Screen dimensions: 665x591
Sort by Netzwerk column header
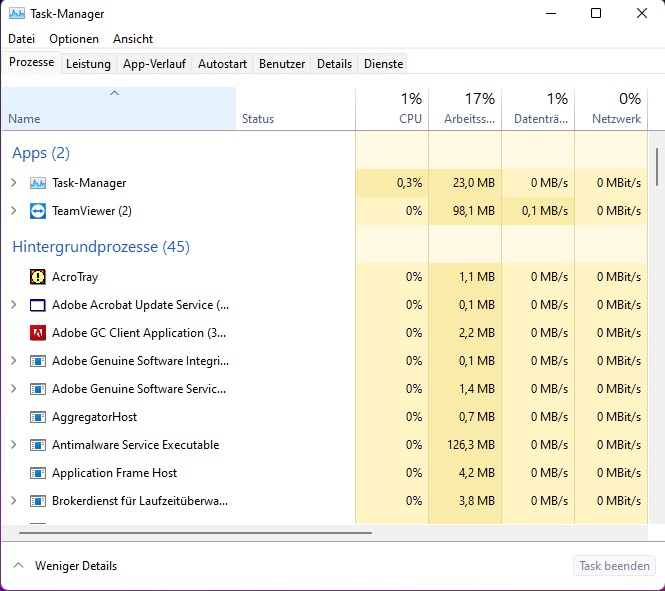611,109
